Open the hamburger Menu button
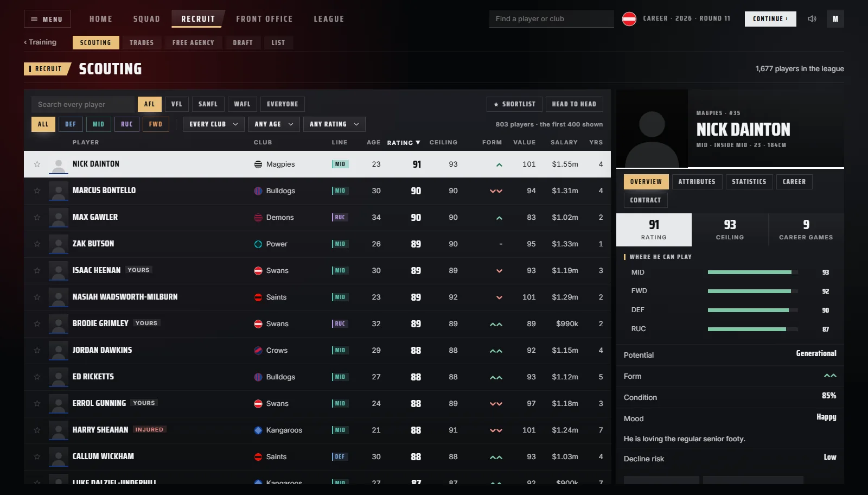This screenshot has width=868, height=495. click(47, 19)
